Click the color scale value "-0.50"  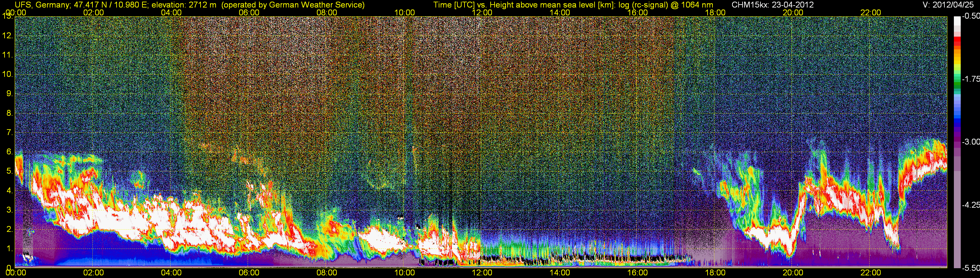[x=971, y=16]
